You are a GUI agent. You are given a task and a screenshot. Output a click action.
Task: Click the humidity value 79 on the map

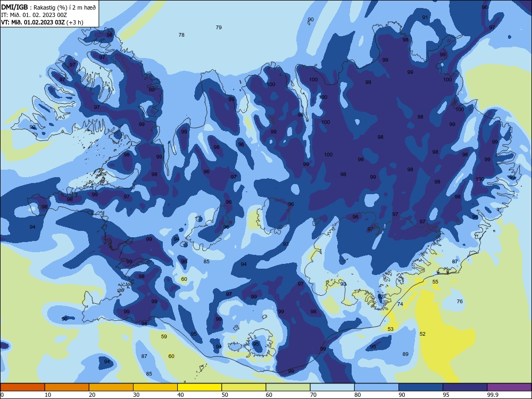point(219,27)
